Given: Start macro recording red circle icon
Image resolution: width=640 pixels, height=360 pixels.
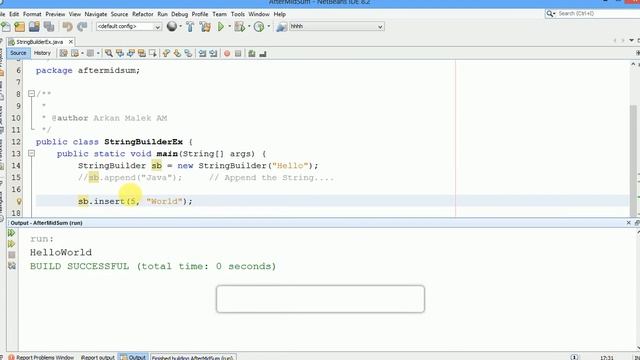Looking at the screenshot, I should (227, 53).
